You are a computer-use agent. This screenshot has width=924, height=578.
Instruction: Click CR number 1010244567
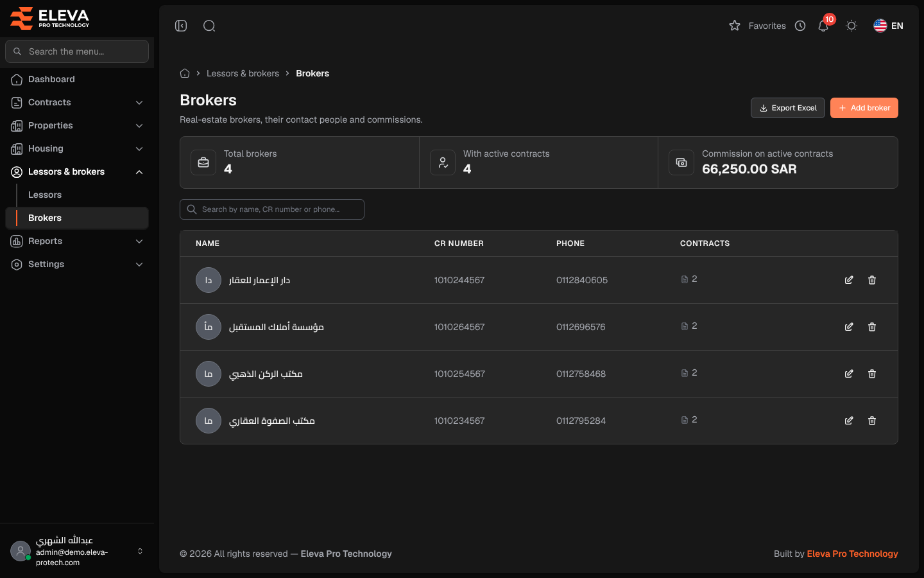[459, 280]
